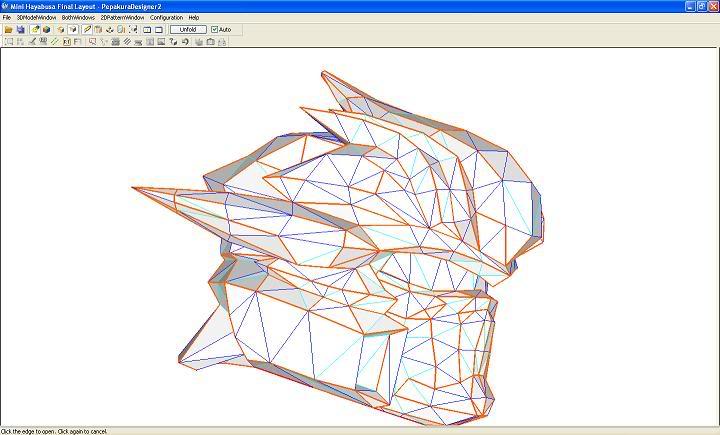
Task: Click the yellow pencil-on-cube toolbar icon
Action: [x=35, y=29]
